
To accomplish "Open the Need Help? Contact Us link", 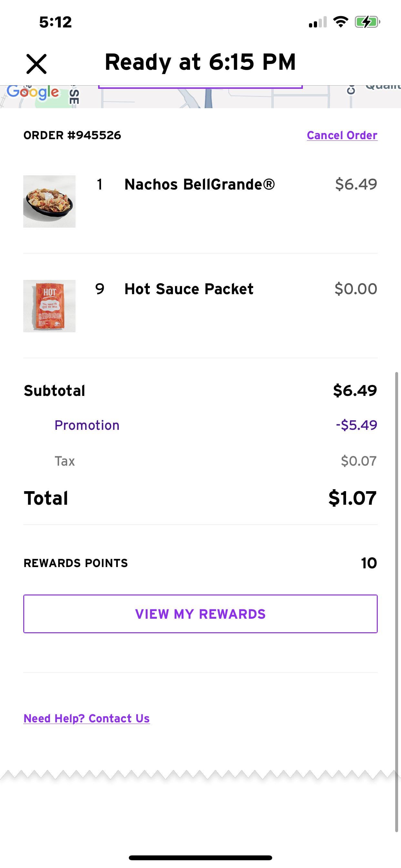I will (x=87, y=718).
